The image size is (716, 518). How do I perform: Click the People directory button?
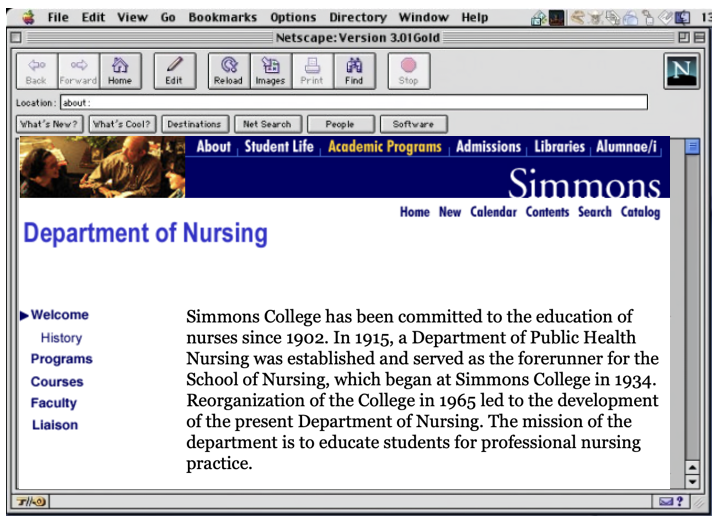[x=341, y=124]
